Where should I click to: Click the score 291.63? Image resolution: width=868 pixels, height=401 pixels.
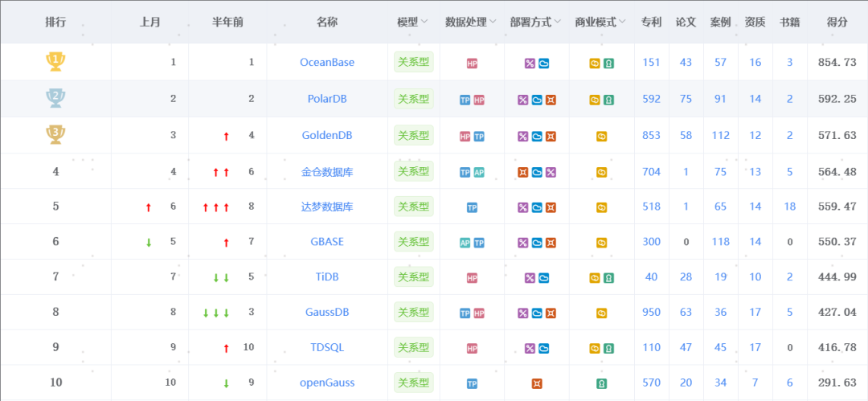[x=837, y=383]
